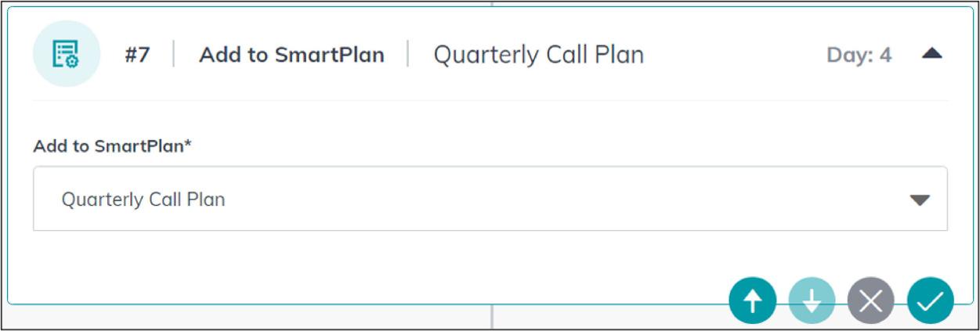Click the divider between #7 and Add to SmartPlan
This screenshot has height=331, width=980.
pyautogui.click(x=174, y=54)
